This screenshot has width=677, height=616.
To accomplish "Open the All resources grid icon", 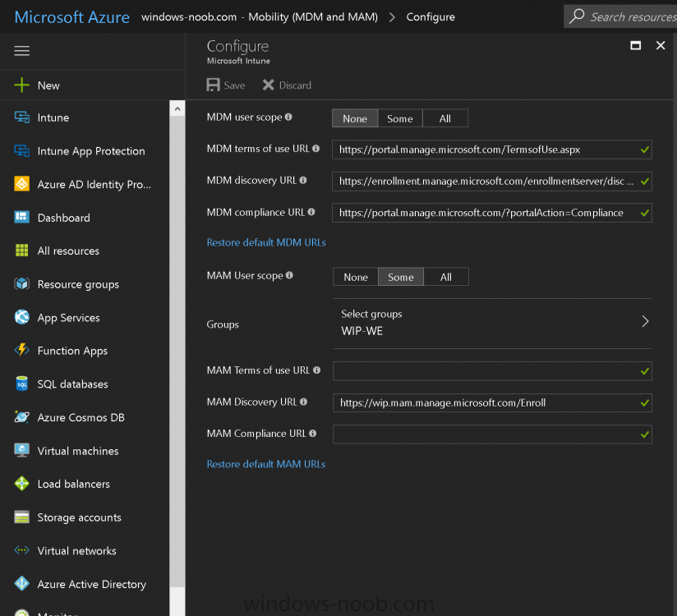I will point(21,251).
